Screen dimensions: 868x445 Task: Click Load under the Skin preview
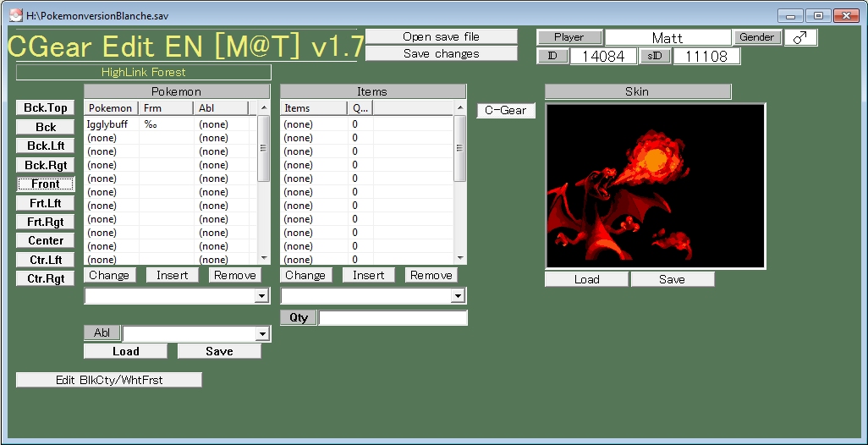point(587,279)
